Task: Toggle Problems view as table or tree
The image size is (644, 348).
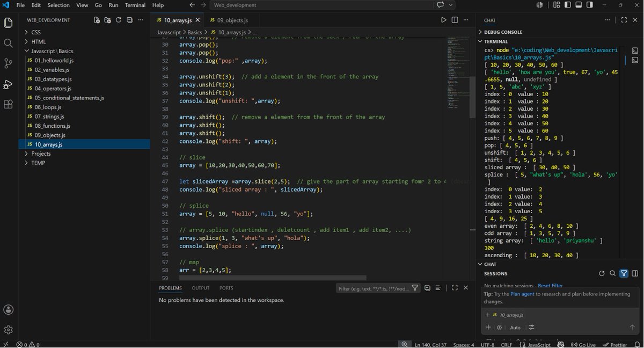Action: (427, 288)
